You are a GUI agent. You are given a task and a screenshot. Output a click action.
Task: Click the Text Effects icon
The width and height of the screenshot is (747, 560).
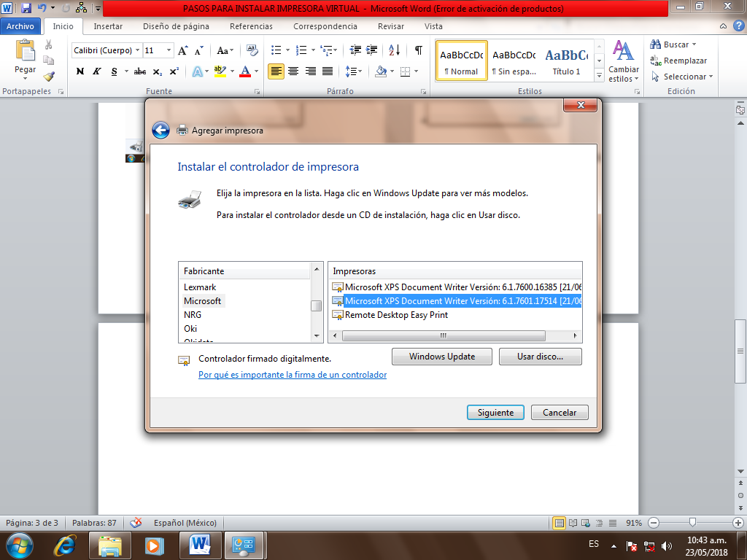click(197, 71)
